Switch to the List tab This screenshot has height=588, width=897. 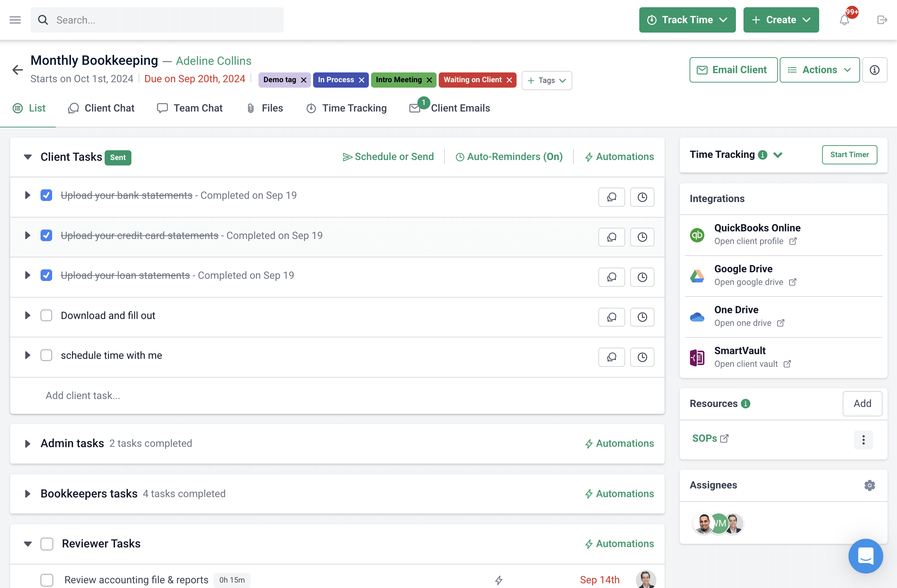(x=29, y=108)
